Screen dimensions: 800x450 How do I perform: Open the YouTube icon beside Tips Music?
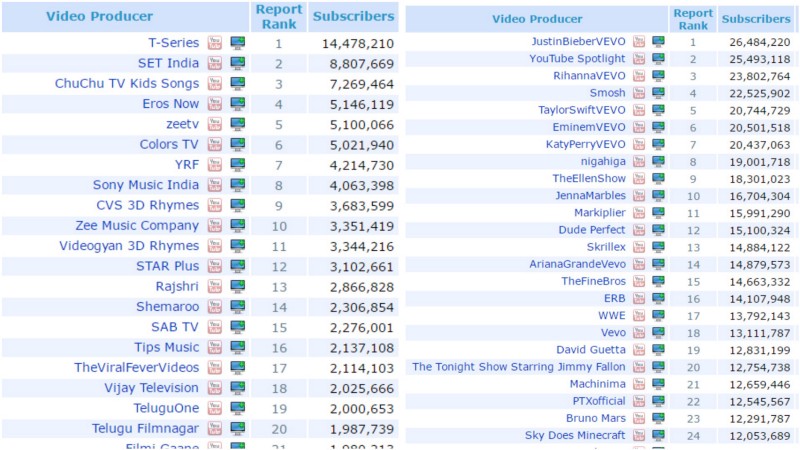coord(215,348)
